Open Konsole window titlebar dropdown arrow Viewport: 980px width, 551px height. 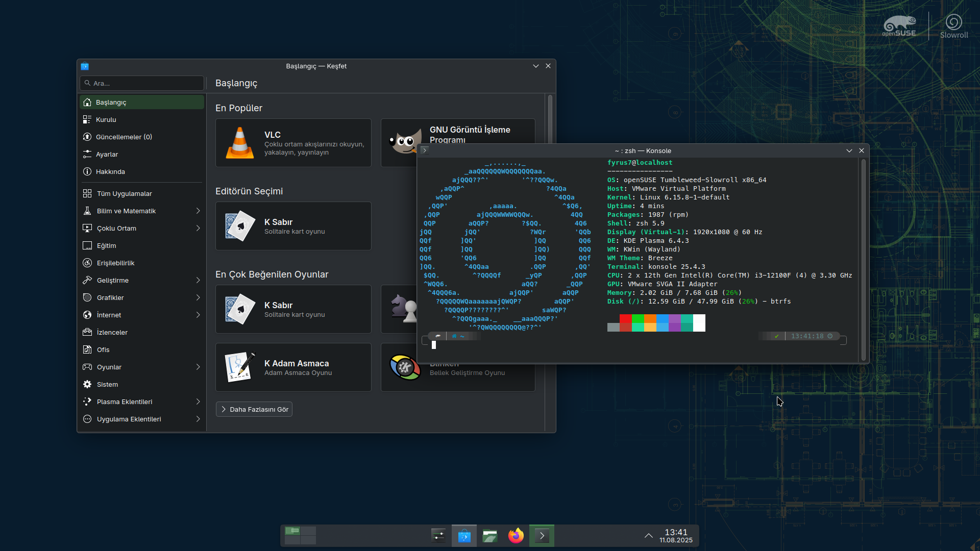pyautogui.click(x=849, y=151)
